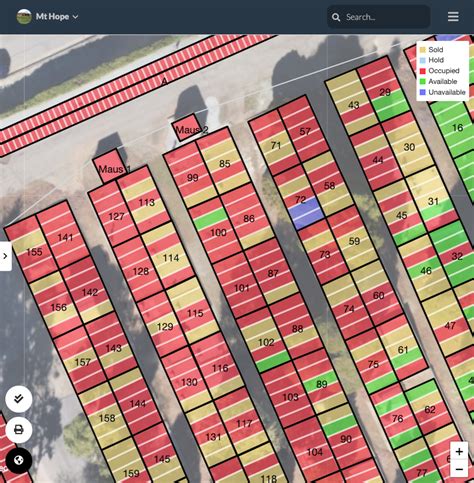This screenshot has width=474, height=483.
Task: Click plot number 130
Action: click(x=189, y=382)
